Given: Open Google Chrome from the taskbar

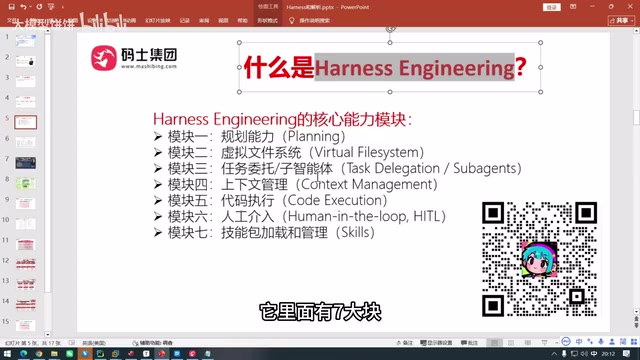Looking at the screenshot, I should click(39, 353).
